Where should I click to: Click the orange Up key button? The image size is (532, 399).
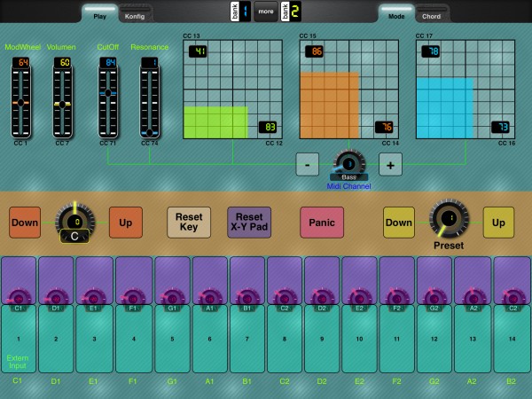(126, 223)
